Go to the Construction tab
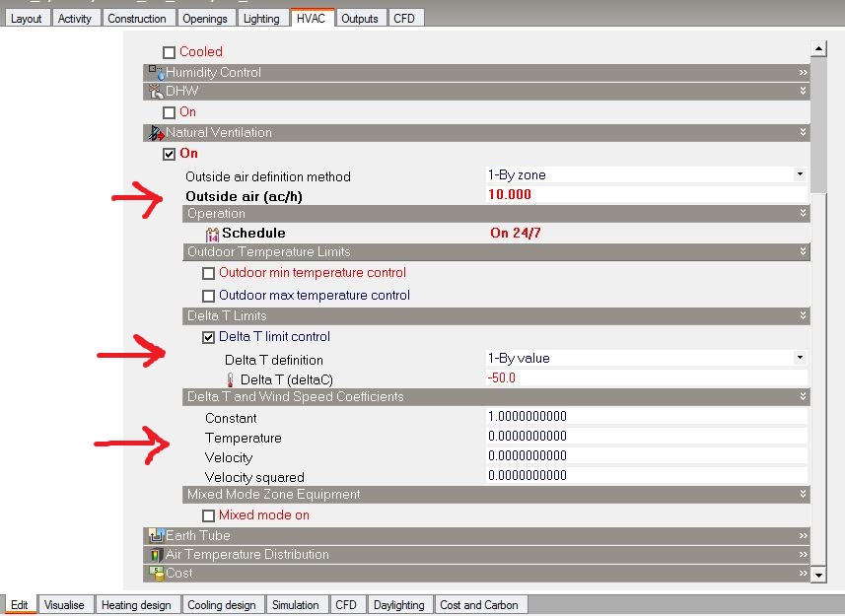The image size is (845, 616). (137, 19)
